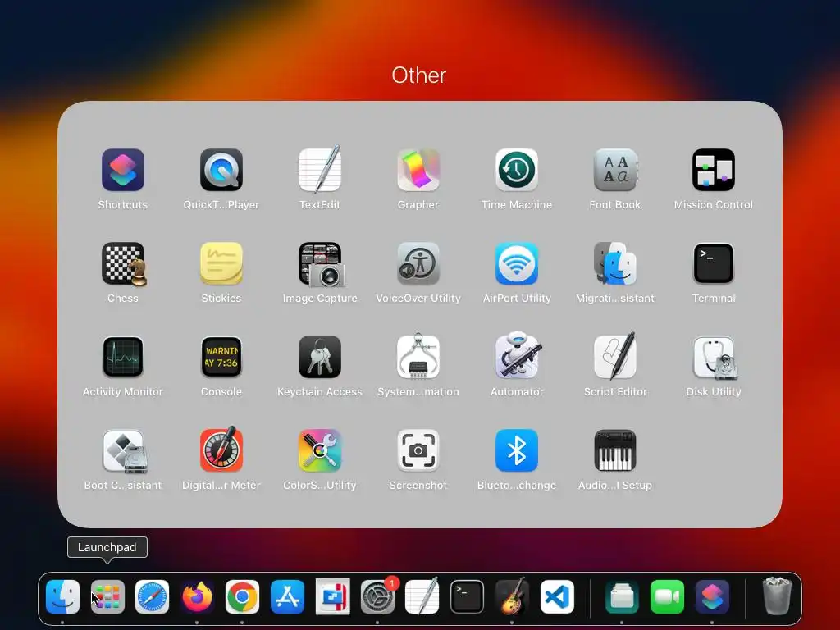Launch Bluetooth File Exchange

point(517,450)
